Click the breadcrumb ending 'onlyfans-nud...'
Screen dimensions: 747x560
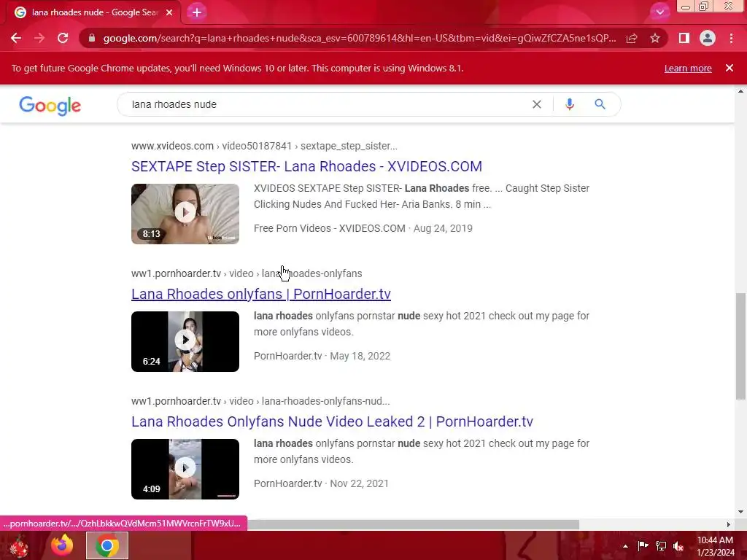260,401
